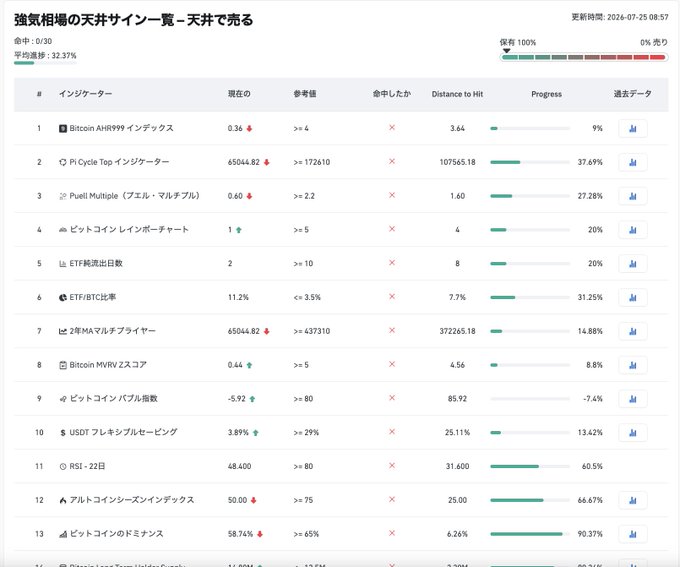This screenshot has height=567, width=680.
Task: Click the ETF/BTC比率 pie icon
Action: click(63, 298)
